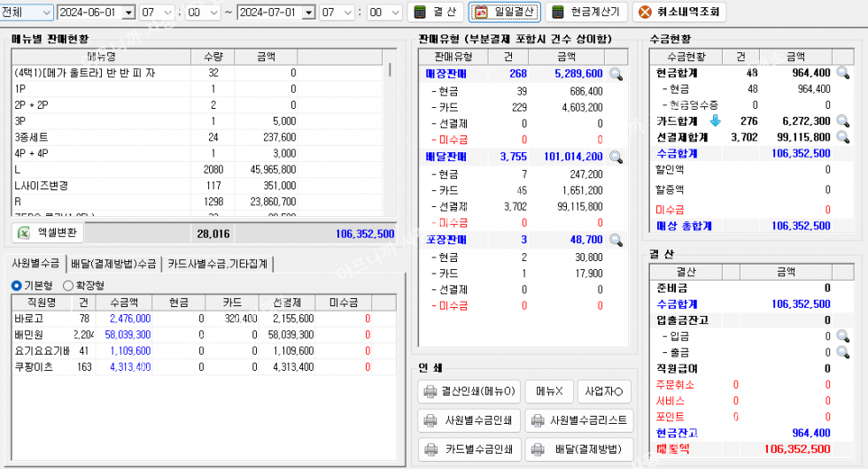Click magnifier icon next to 현금합계
This screenshot has width=868, height=469.
pos(842,73)
